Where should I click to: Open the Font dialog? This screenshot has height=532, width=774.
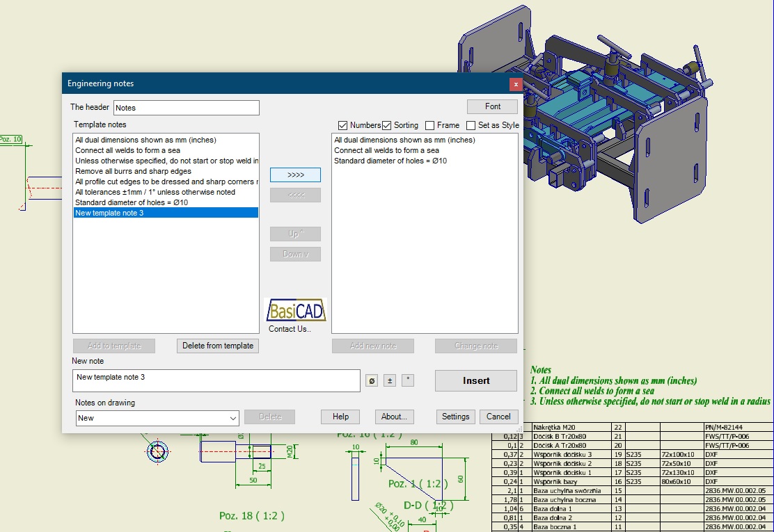tap(493, 106)
